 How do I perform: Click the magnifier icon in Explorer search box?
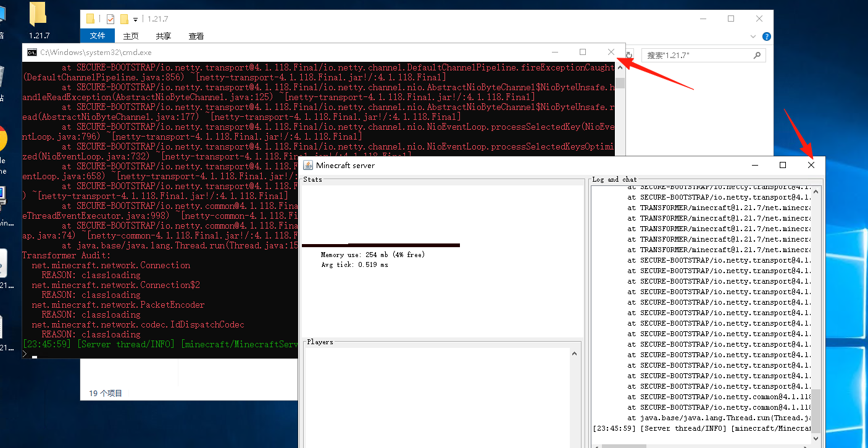coord(757,56)
